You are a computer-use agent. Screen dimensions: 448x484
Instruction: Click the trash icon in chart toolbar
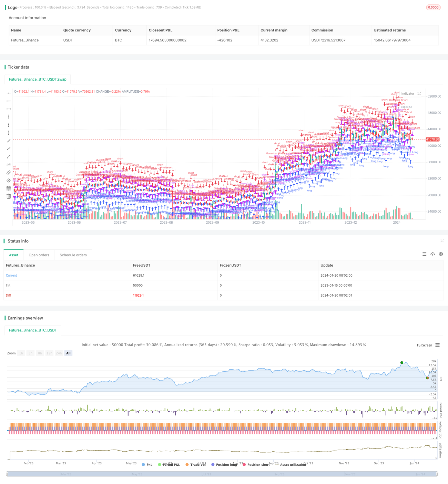[9, 196]
